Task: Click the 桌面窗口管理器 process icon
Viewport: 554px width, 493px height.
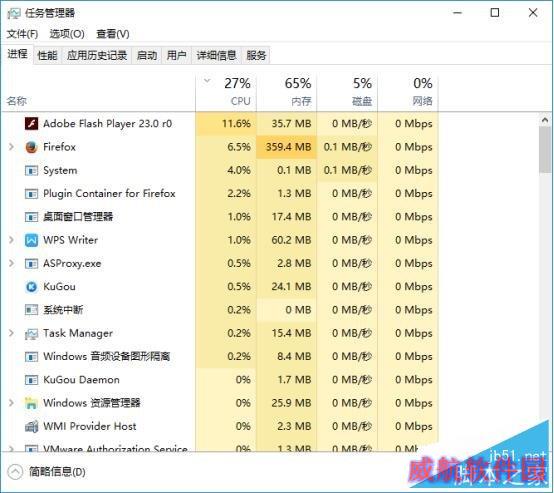Action: pos(31,217)
